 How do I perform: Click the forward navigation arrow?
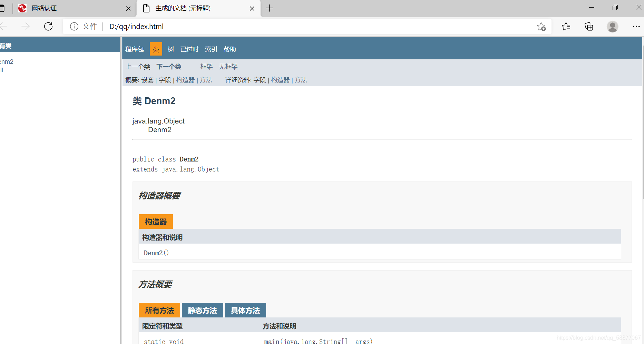click(x=26, y=27)
